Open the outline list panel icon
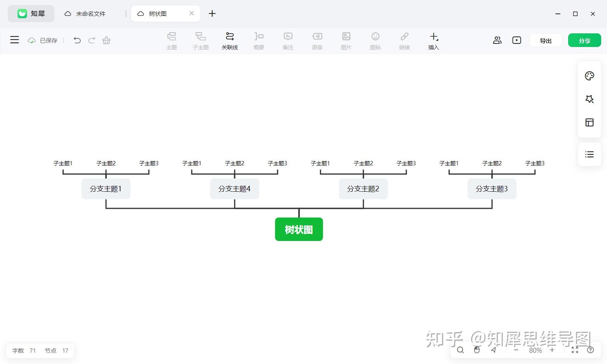Screen dimensions: 607x364 click(x=589, y=154)
